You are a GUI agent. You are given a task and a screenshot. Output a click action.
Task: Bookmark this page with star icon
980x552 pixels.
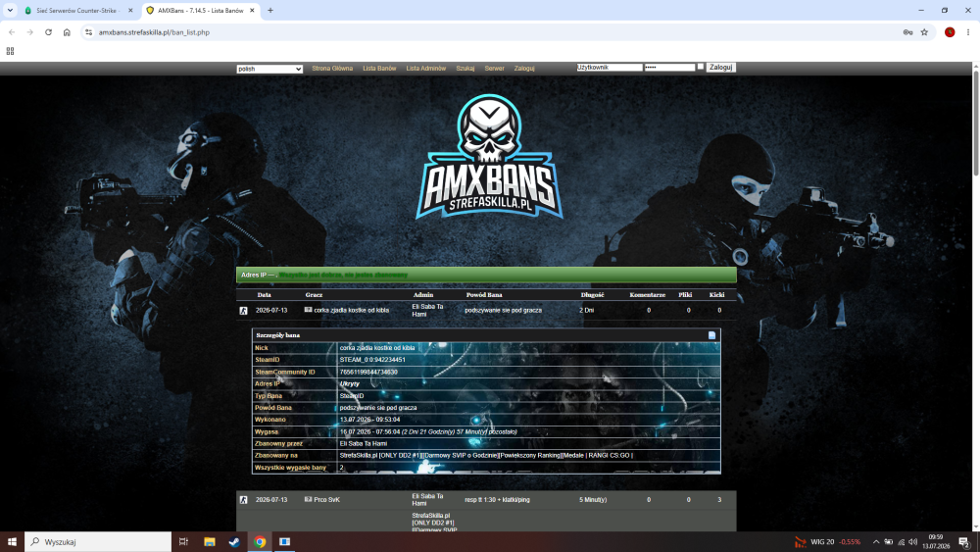coord(924,32)
